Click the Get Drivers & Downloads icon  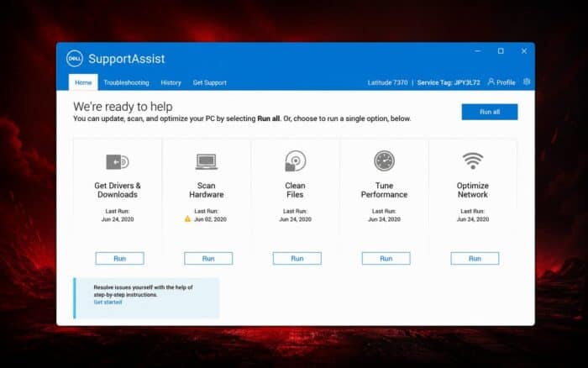pos(118,161)
